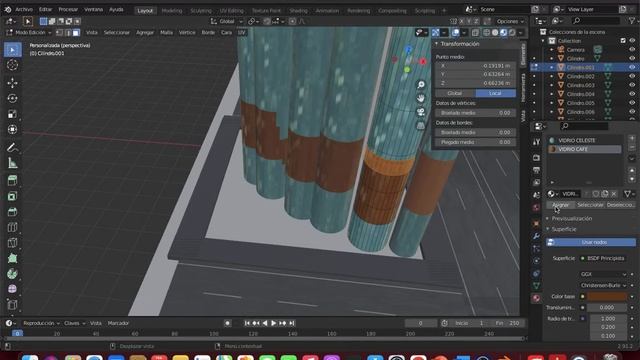The width and height of the screenshot is (640, 360).
Task: Open the Editar menu
Action: point(45,9)
